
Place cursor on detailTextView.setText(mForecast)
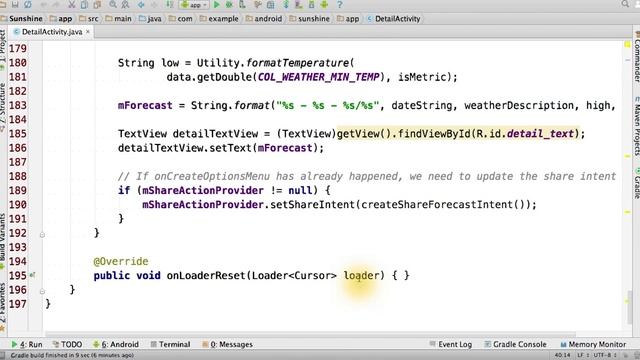point(221,148)
